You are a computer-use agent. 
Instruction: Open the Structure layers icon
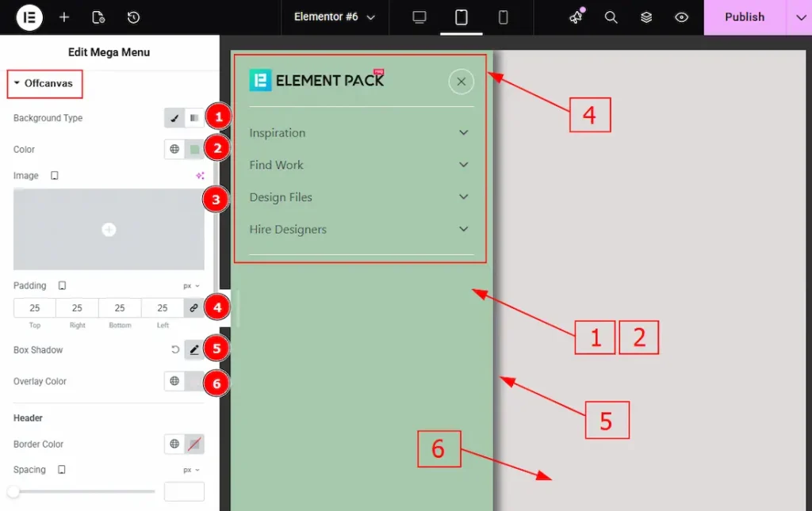tap(646, 17)
